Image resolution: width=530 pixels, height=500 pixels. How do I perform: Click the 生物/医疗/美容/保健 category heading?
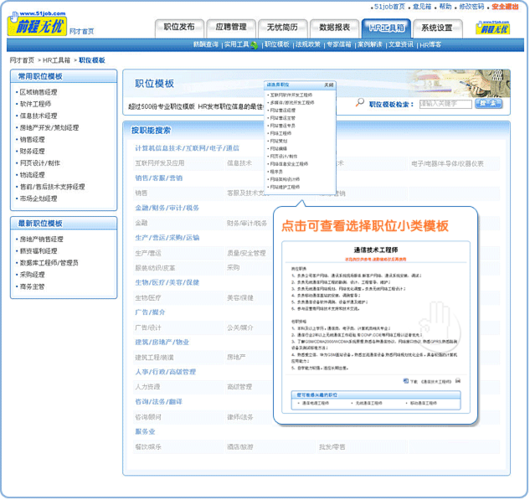coord(167,283)
